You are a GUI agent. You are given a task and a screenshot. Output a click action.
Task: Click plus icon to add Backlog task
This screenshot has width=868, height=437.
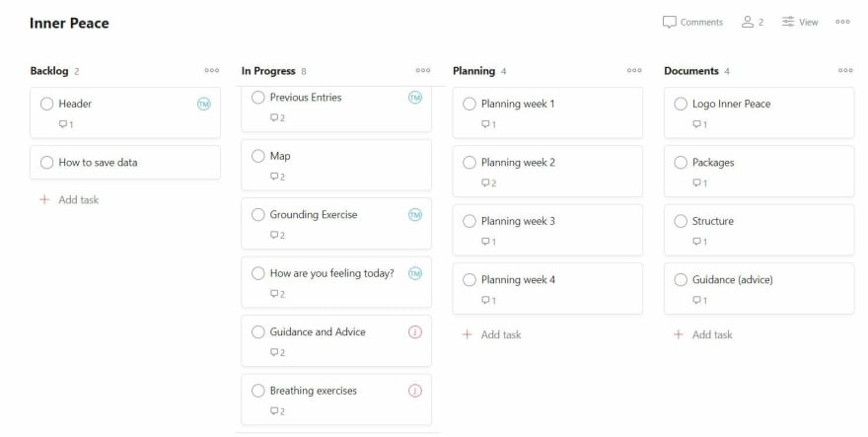[x=44, y=200]
